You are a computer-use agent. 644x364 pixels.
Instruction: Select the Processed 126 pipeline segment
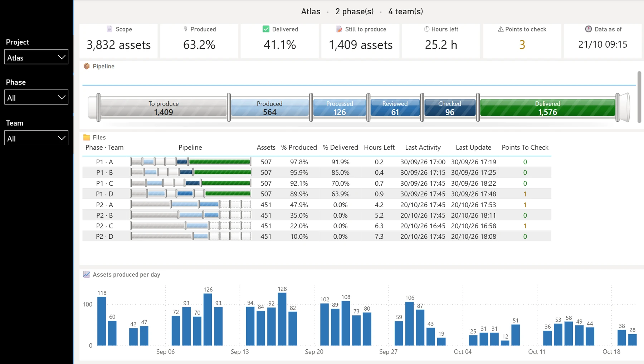click(x=340, y=108)
